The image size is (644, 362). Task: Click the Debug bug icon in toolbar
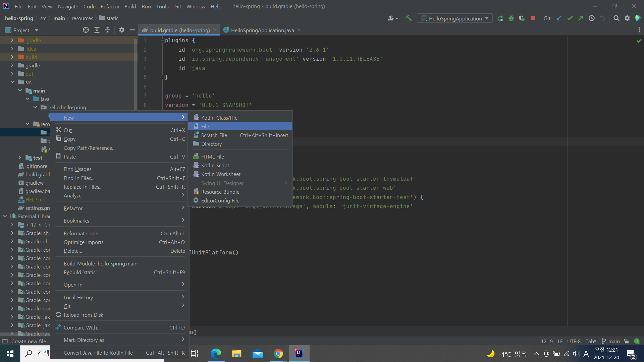coord(511,18)
